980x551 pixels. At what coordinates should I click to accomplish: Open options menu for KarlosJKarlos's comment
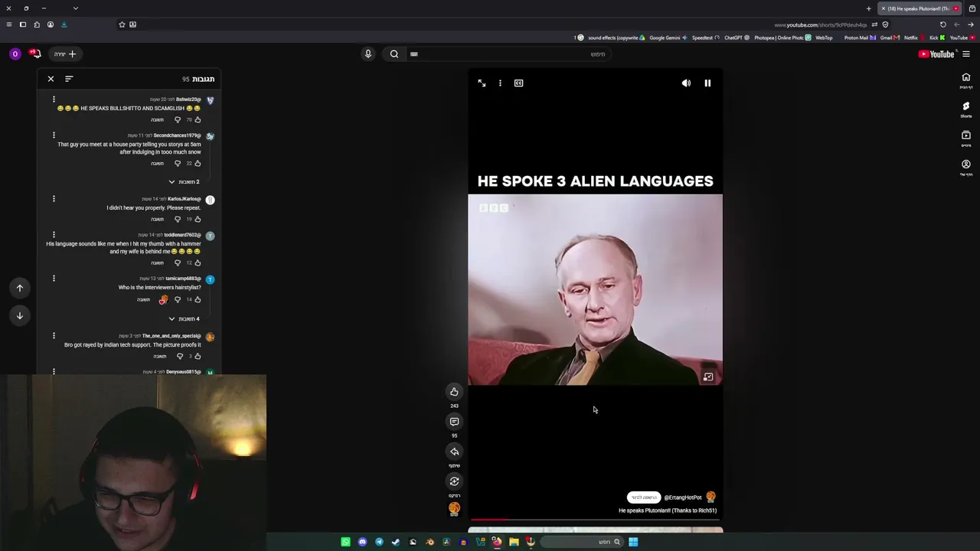point(54,199)
